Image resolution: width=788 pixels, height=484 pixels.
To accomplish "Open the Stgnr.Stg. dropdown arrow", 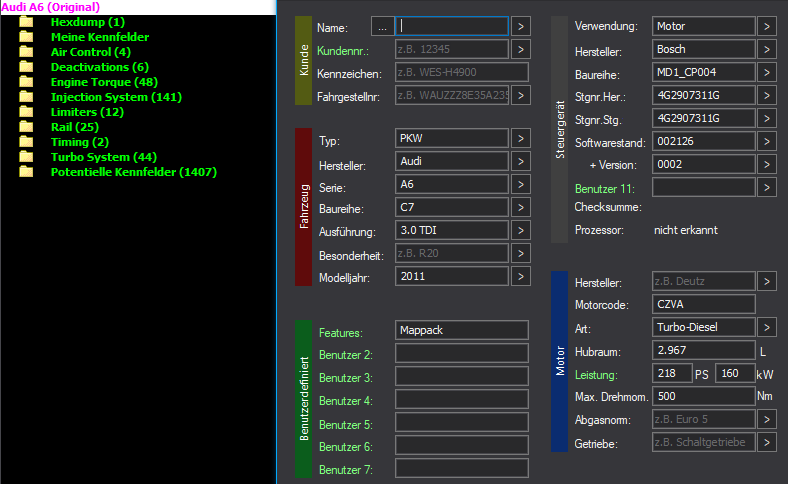I will [x=767, y=119].
